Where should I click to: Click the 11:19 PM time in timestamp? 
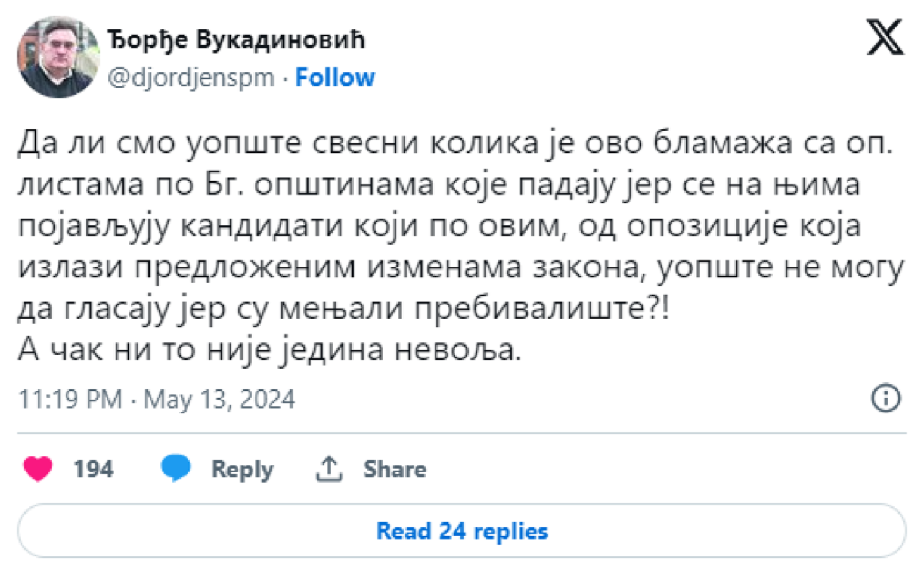[70, 399]
